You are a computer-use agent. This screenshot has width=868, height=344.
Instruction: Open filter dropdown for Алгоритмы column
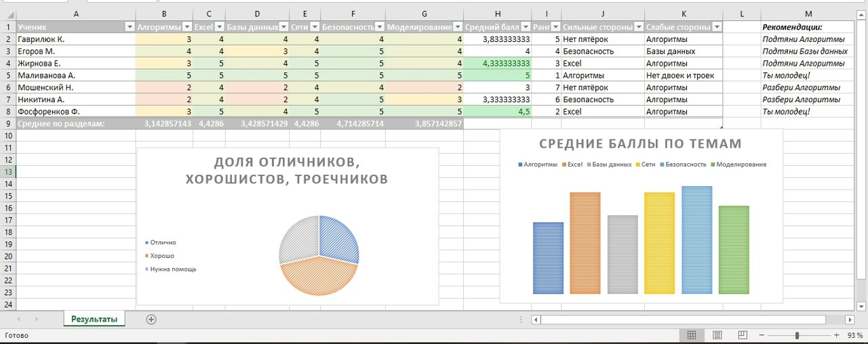[x=186, y=27]
